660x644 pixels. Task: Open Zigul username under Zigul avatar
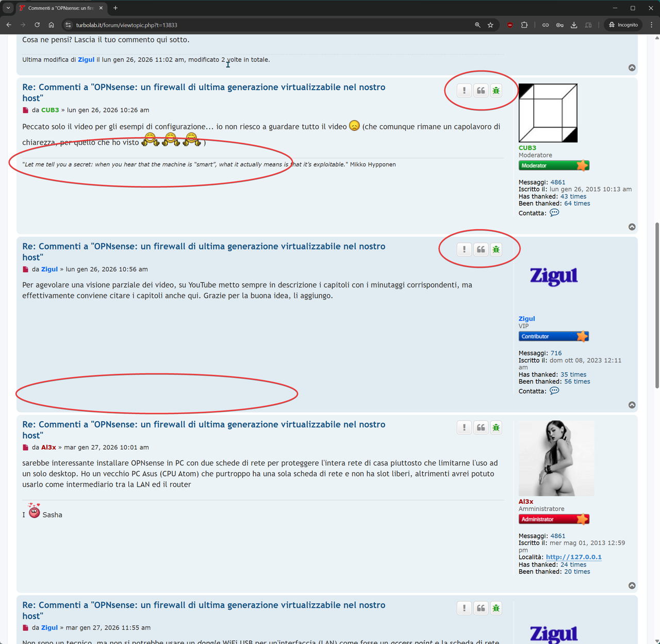click(x=527, y=319)
